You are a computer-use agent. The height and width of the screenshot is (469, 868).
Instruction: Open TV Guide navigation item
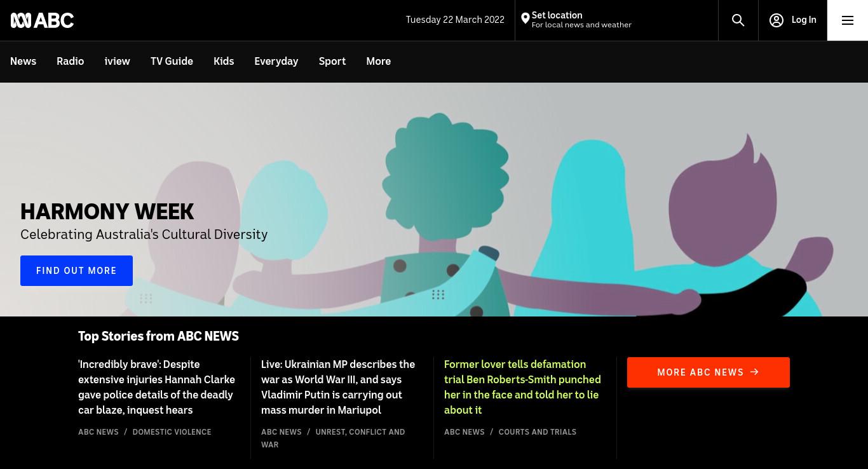pyautogui.click(x=172, y=62)
